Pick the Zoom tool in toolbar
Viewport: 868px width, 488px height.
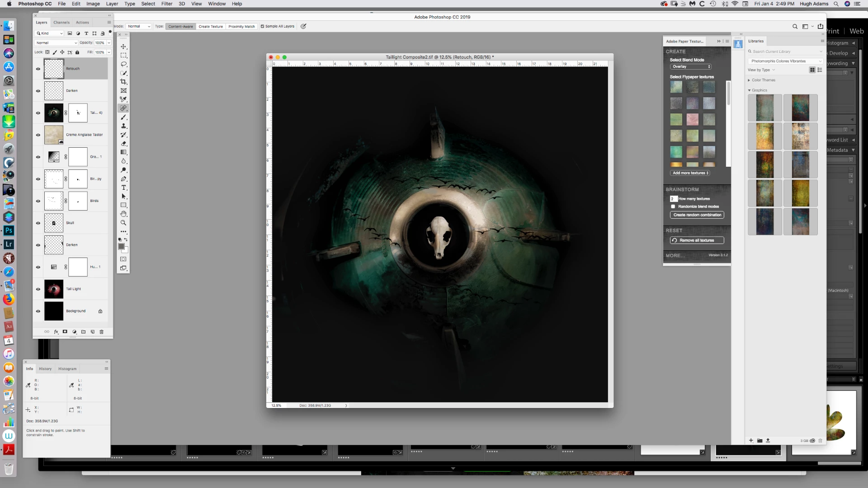coord(123,223)
